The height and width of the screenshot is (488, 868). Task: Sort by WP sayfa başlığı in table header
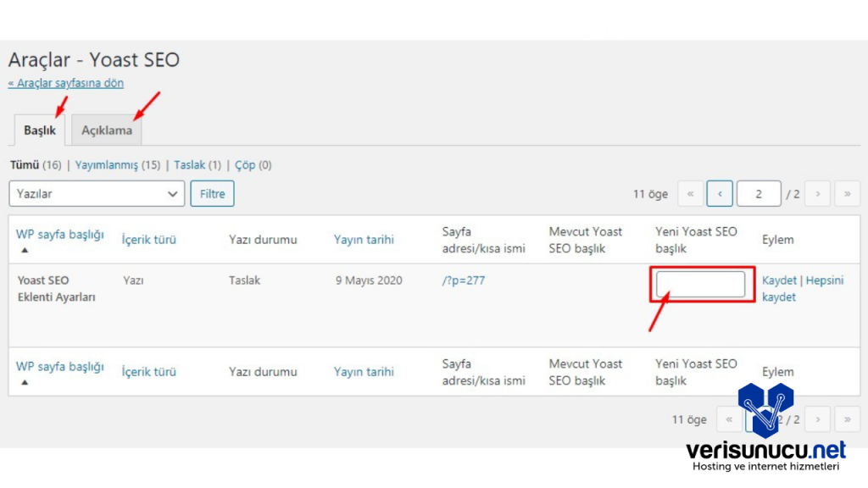tap(59, 235)
